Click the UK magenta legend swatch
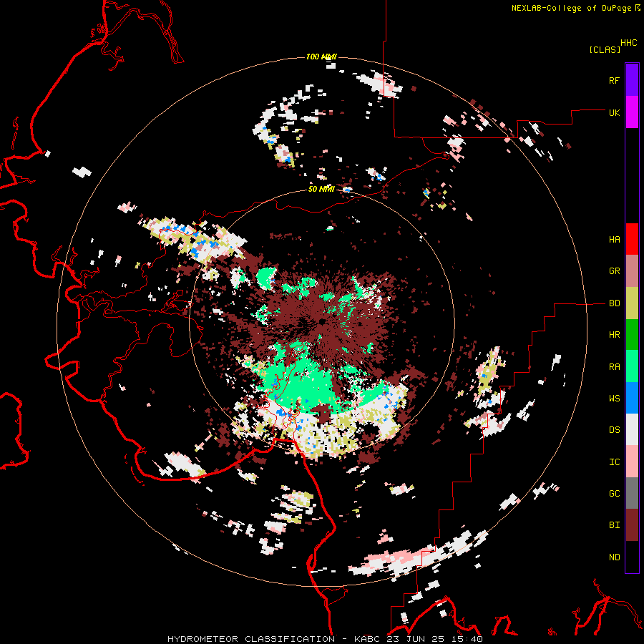The height and width of the screenshot is (644, 644). (632, 112)
